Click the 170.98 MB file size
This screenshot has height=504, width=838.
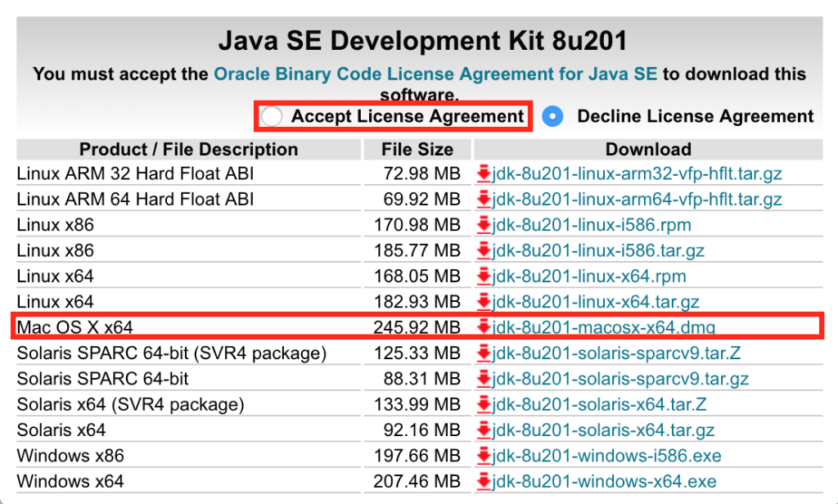pos(417,225)
